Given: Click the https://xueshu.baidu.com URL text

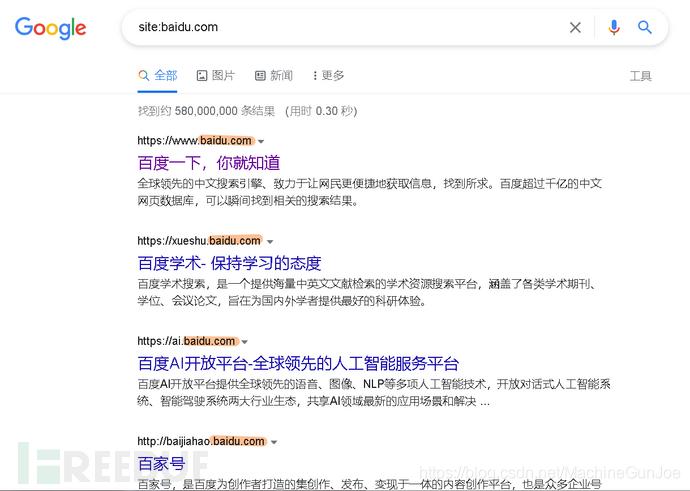Looking at the screenshot, I should click(199, 241).
